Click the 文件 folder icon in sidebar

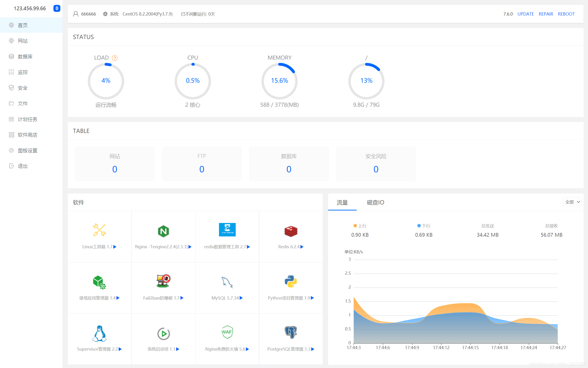pyautogui.click(x=11, y=103)
